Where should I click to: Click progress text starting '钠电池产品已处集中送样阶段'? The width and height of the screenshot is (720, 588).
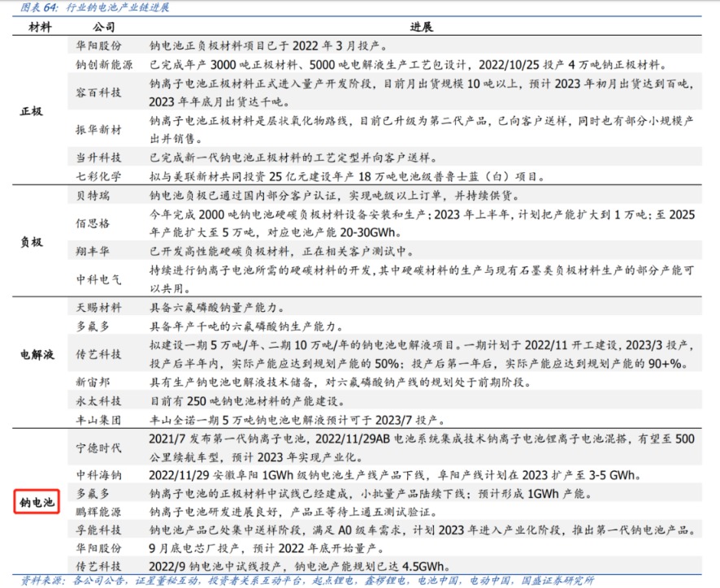(x=423, y=530)
